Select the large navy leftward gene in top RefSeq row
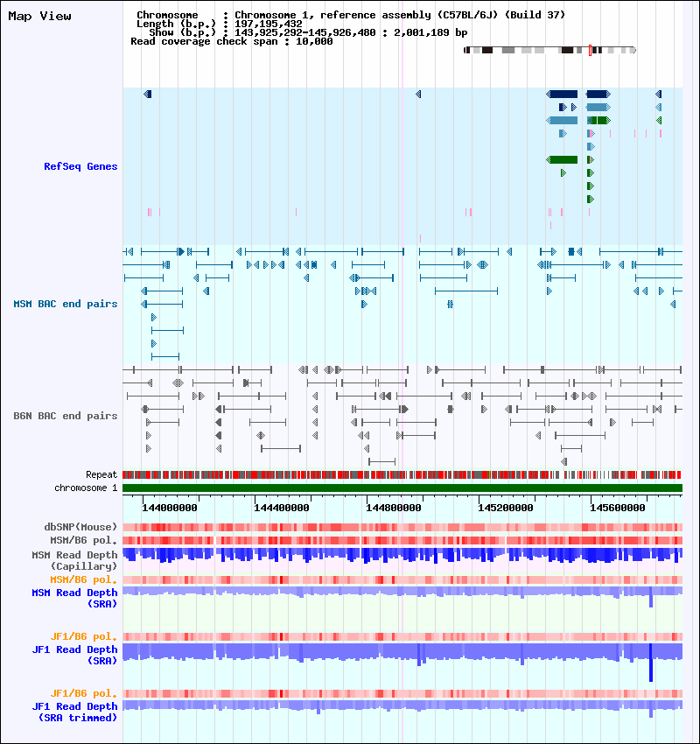This screenshot has height=744, width=700. 562,94
